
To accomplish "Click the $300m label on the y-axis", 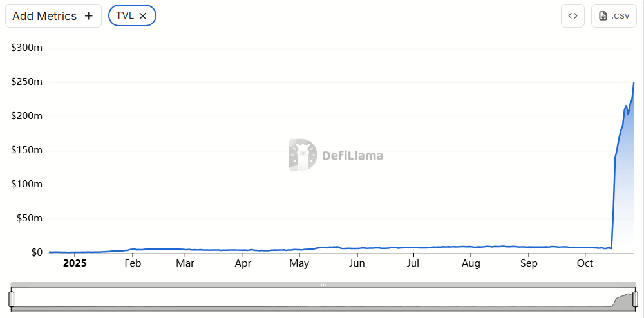I will pyautogui.click(x=26, y=48).
